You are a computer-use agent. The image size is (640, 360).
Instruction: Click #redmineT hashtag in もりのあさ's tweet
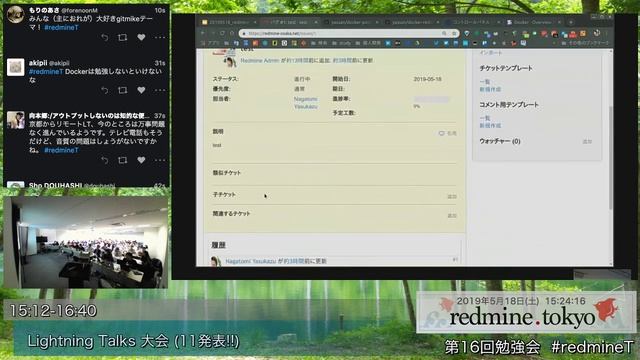pyautogui.click(x=61, y=27)
